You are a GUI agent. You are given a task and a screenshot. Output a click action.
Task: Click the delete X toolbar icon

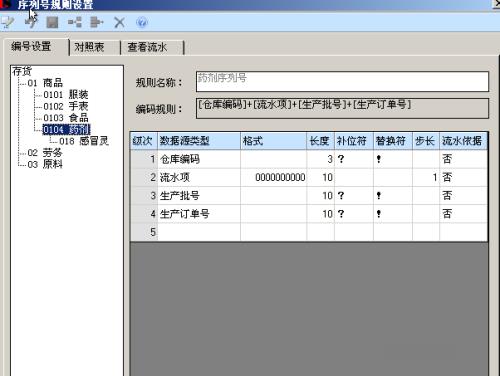119,22
